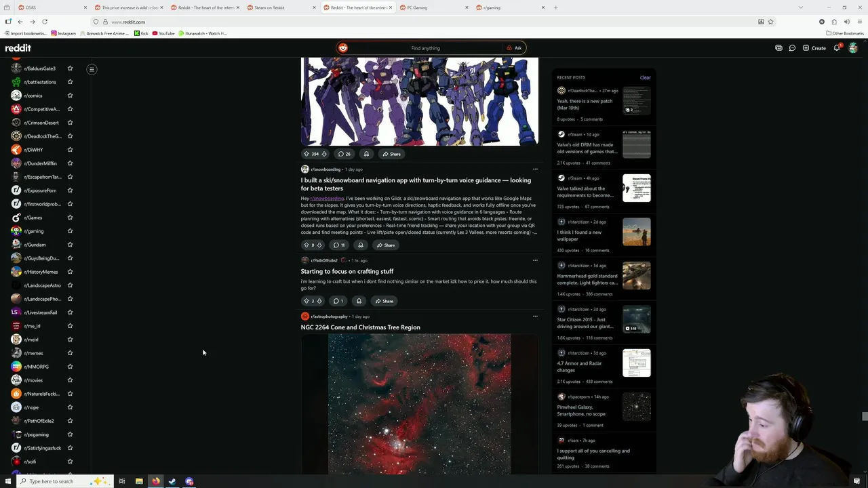Share the post with 26 comments
The image size is (868, 488).
pos(391,154)
